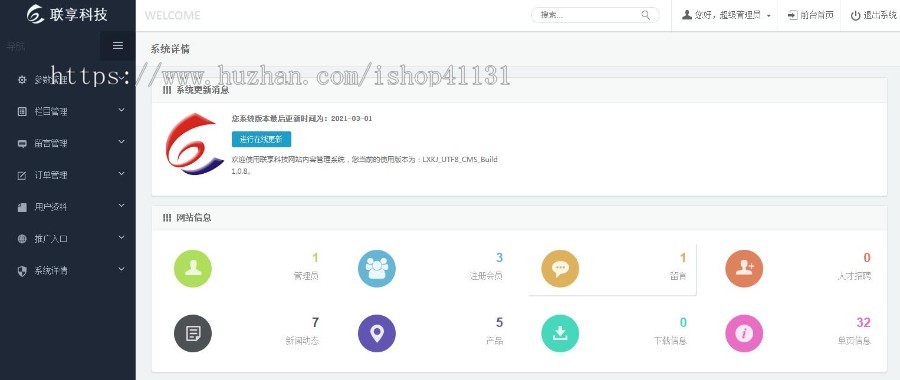Expand the chevron on the 留言管理 row
This screenshot has height=380, width=900.
pos(121,141)
